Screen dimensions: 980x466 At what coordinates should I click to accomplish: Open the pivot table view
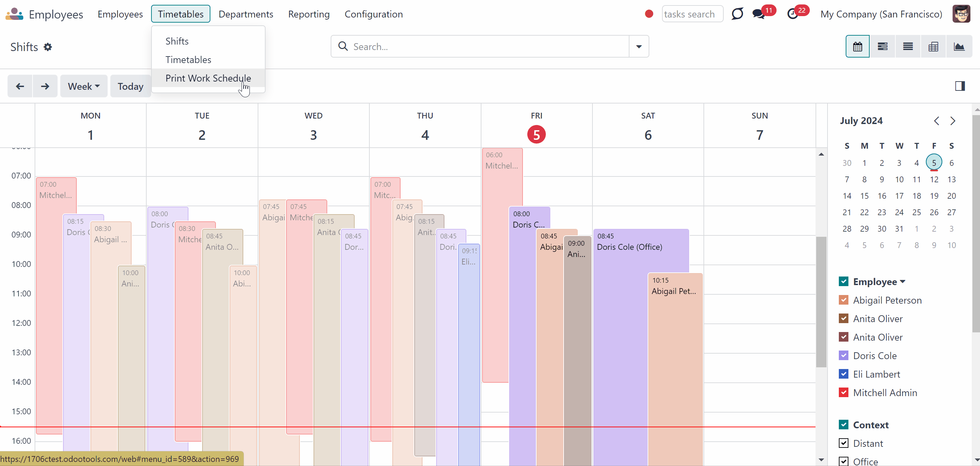[933, 46]
